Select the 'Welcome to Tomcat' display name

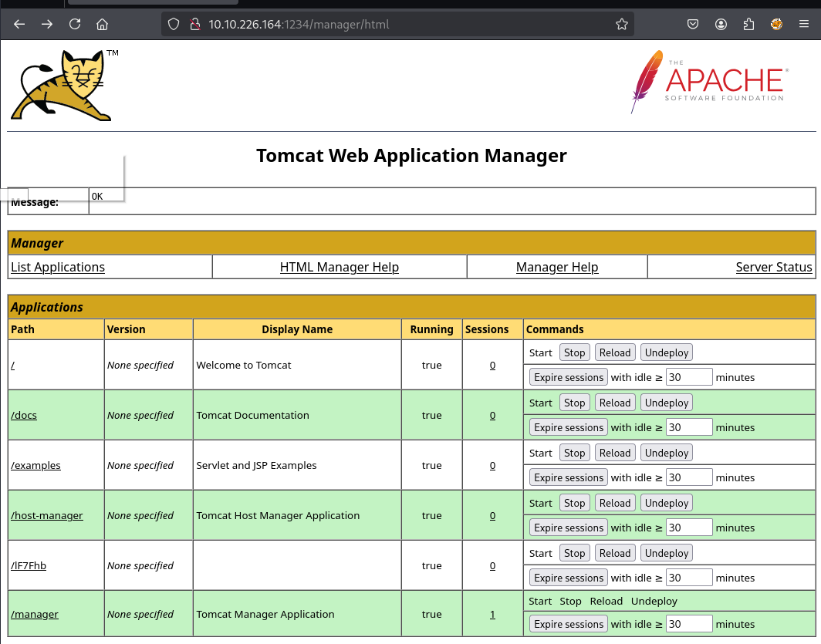coord(244,365)
